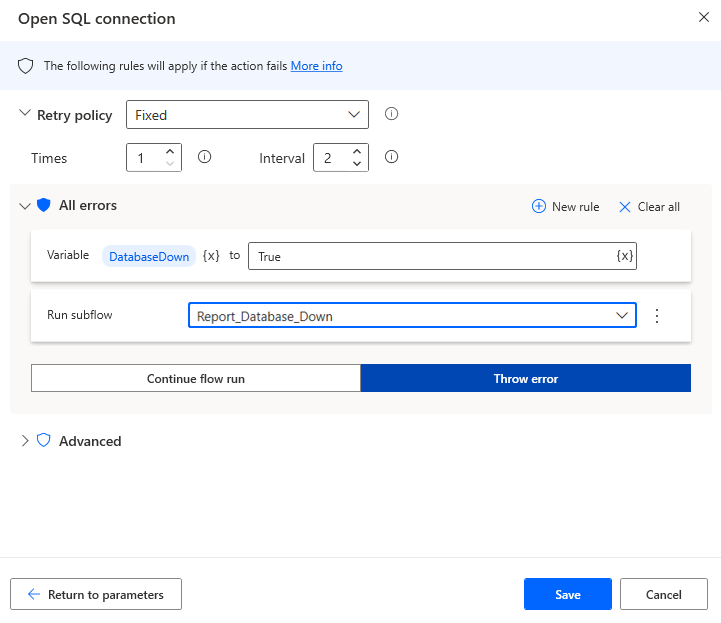Add a New rule
Image resolution: width=721 pixels, height=623 pixels.
[565, 206]
